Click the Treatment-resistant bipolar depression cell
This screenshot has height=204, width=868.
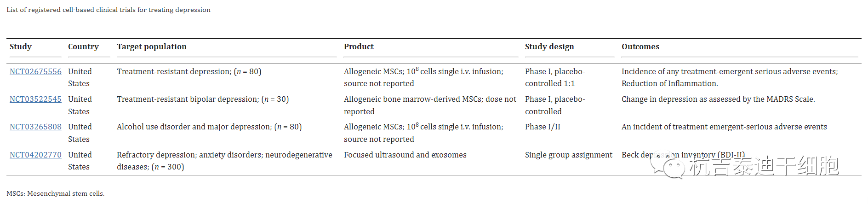pyautogui.click(x=203, y=99)
